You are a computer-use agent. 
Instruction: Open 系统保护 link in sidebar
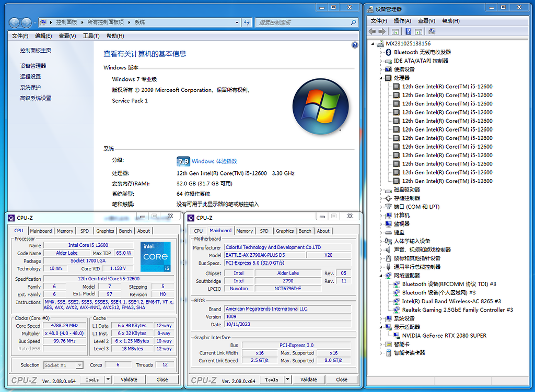point(30,88)
